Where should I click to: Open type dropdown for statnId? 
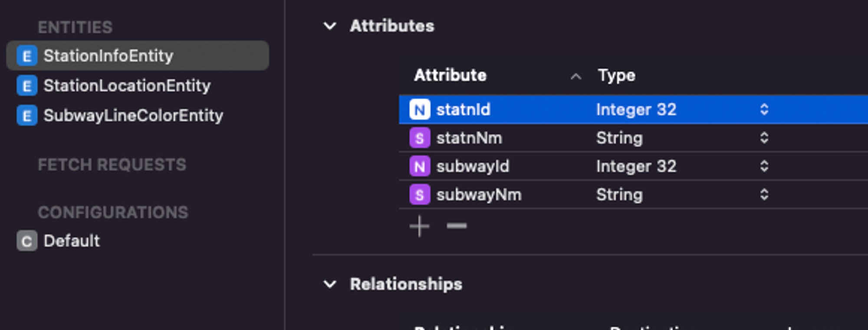[x=764, y=109]
